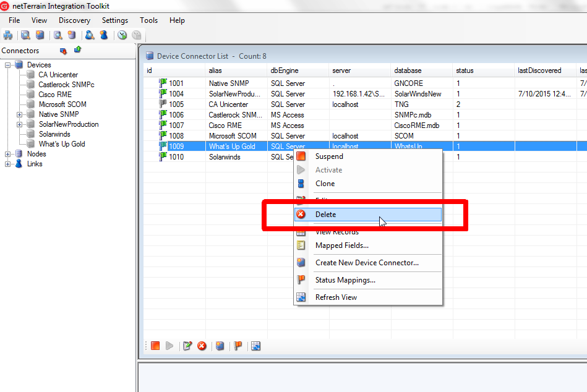Expand the Links tree node
This screenshot has width=587, height=392.
8,164
